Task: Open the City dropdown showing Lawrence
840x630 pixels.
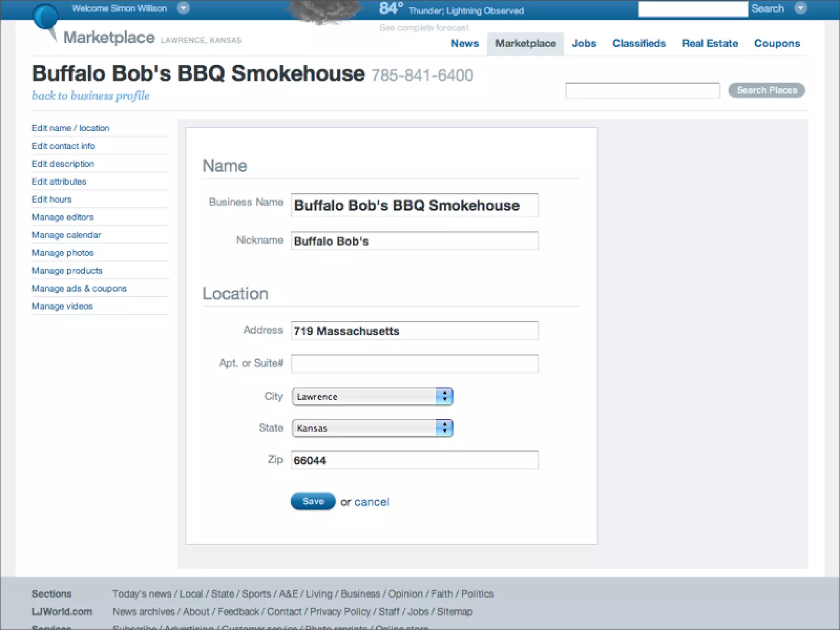Action: pos(372,396)
